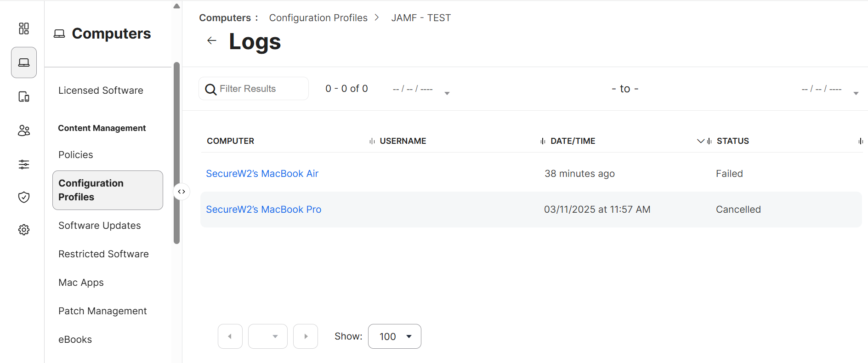This screenshot has width=868, height=363.
Task: Open SecureW2's MacBook Pro link
Action: click(x=263, y=210)
